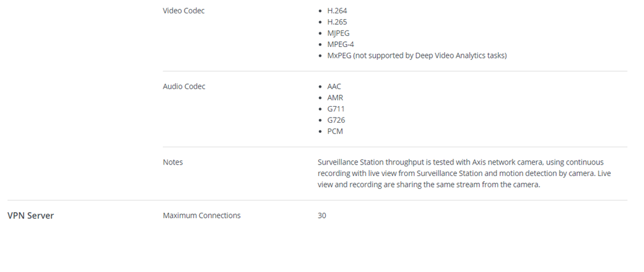The width and height of the screenshot is (644, 272).
Task: Click the Notes row label
Action: (172, 162)
